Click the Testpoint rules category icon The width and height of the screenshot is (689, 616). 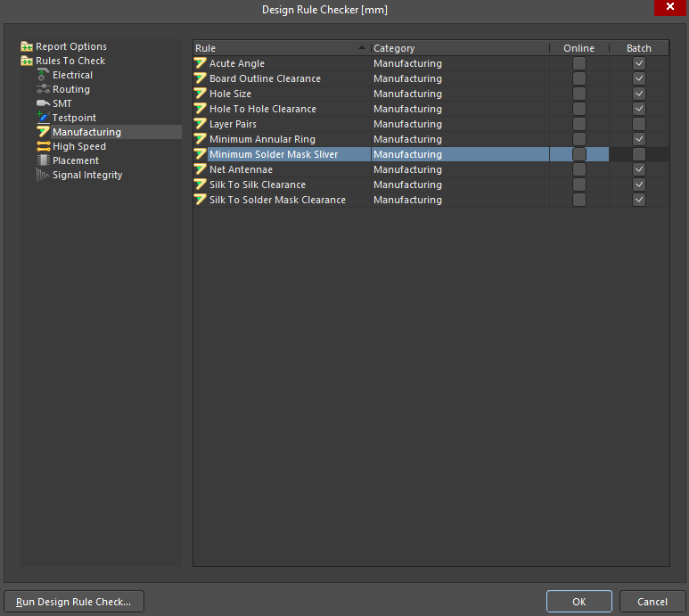coord(43,119)
